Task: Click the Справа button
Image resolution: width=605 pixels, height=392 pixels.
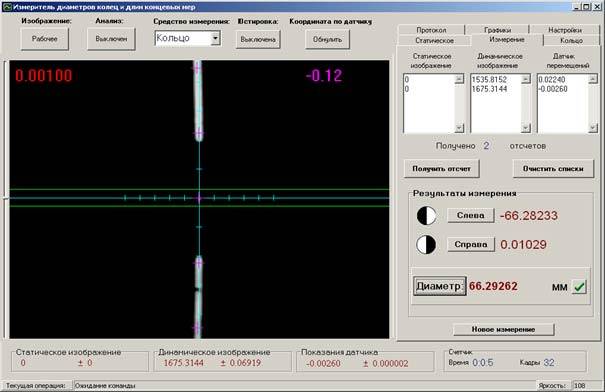Action: click(470, 245)
